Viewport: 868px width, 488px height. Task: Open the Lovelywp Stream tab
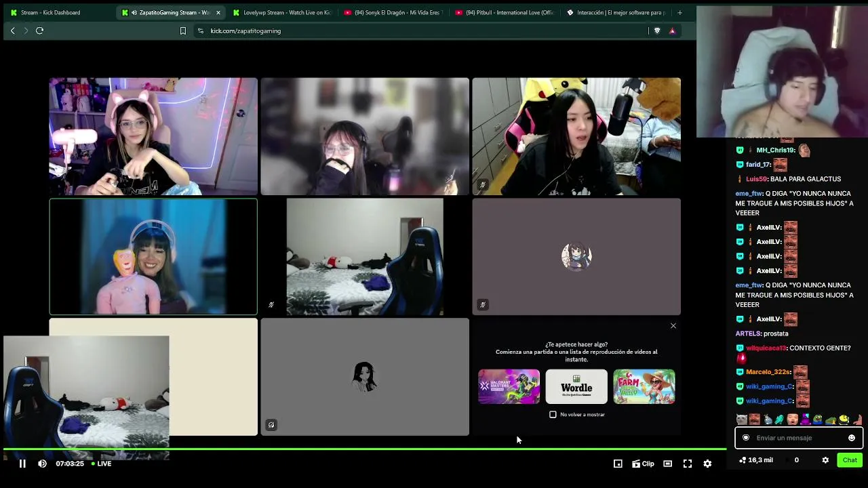281,12
